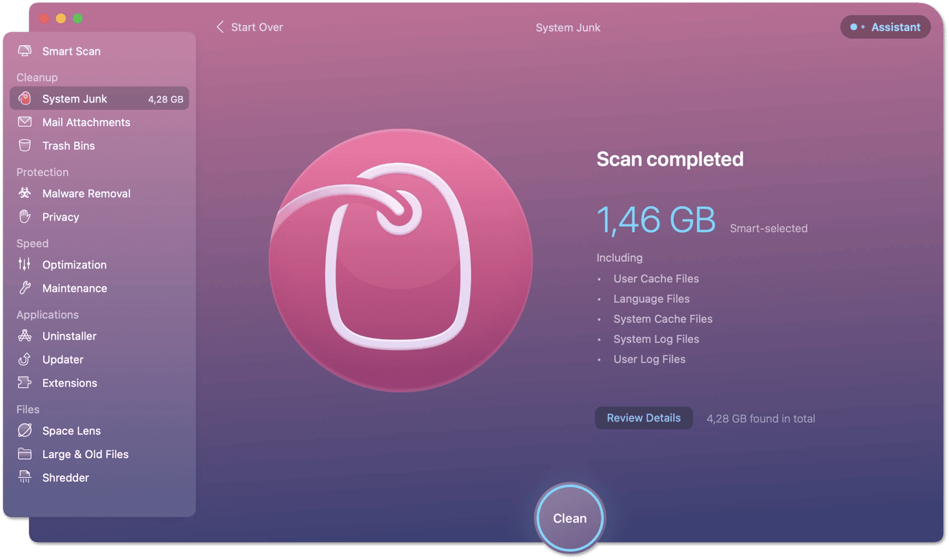This screenshot has height=560, width=949.
Task: Open Trash Bins section
Action: [99, 146]
